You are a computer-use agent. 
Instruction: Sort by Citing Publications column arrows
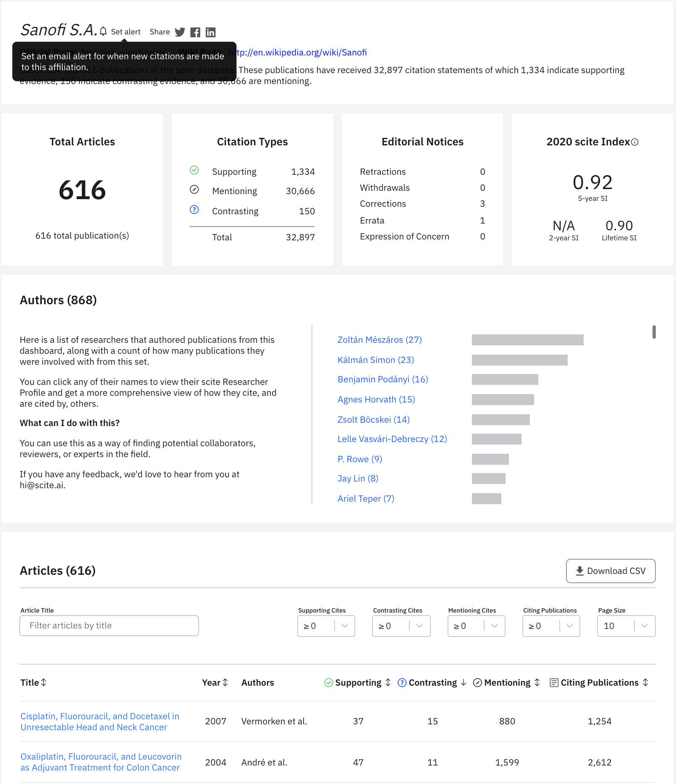tap(645, 682)
